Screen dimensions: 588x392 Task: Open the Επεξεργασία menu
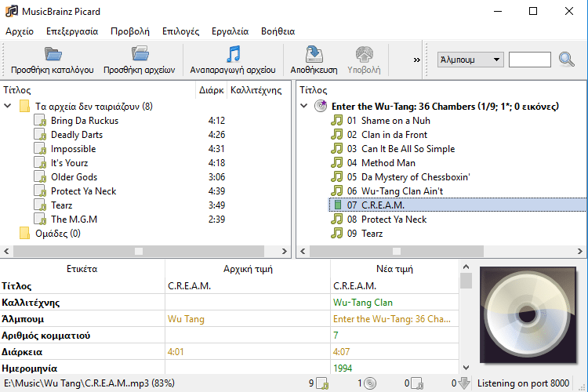(72, 31)
